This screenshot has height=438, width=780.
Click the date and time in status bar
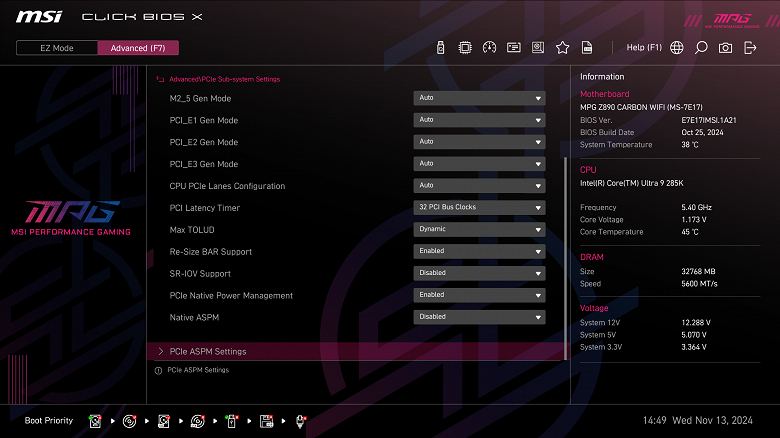(x=697, y=421)
